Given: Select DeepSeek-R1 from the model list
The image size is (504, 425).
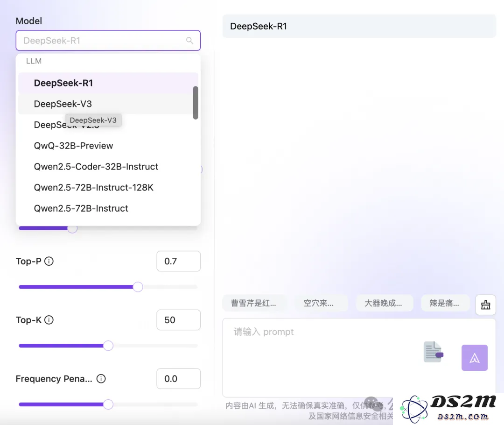Looking at the screenshot, I should point(108,83).
